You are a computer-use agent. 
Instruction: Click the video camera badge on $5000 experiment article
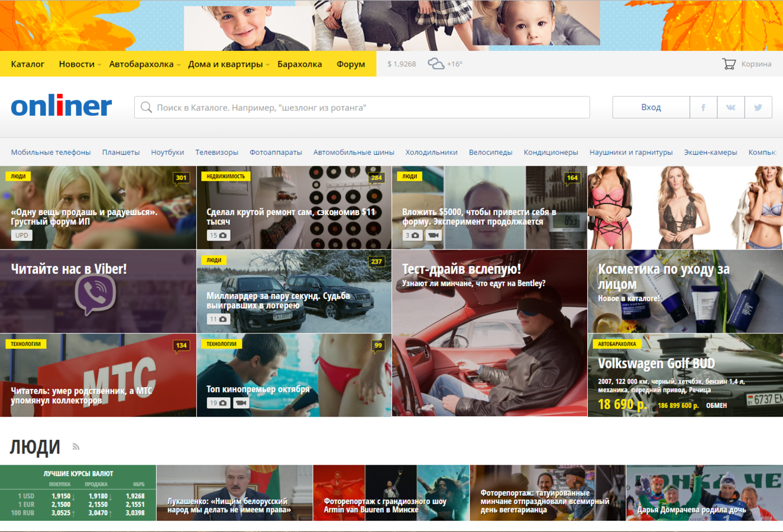tap(433, 235)
